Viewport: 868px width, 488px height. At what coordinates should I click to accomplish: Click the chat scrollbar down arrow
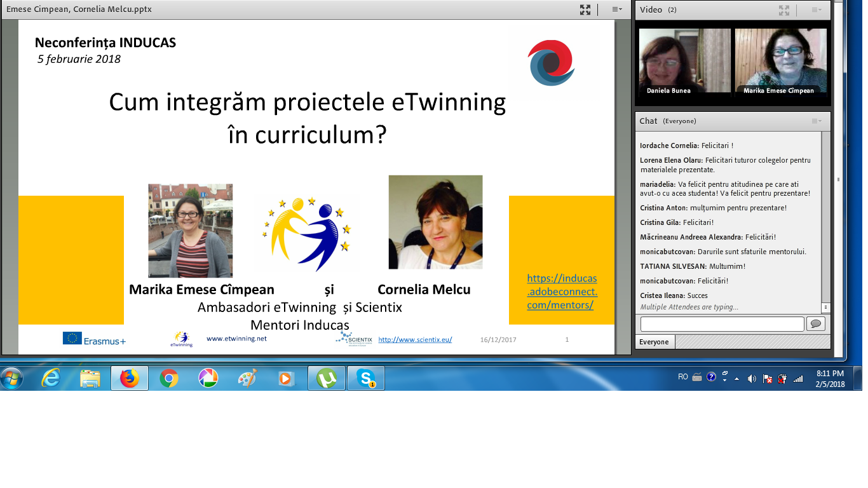coord(825,308)
